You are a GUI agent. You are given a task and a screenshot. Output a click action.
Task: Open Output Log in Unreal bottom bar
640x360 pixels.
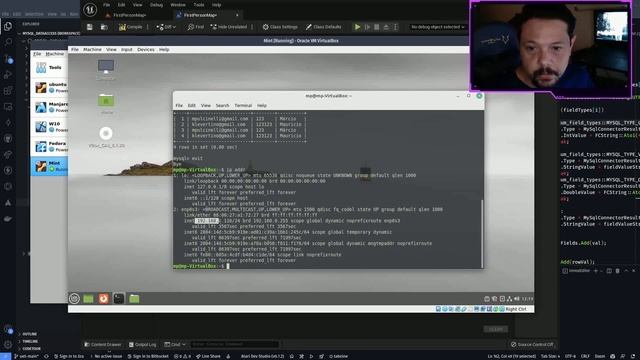142,344
